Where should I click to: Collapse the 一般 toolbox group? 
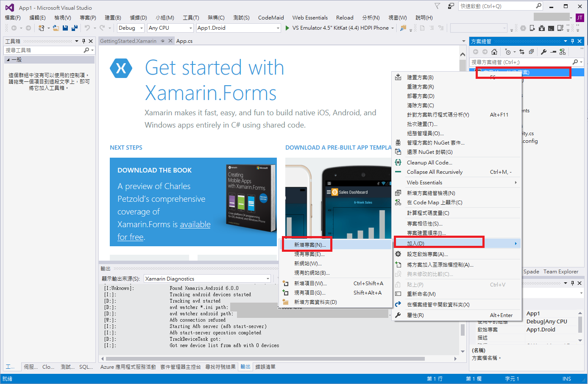click(x=8, y=60)
